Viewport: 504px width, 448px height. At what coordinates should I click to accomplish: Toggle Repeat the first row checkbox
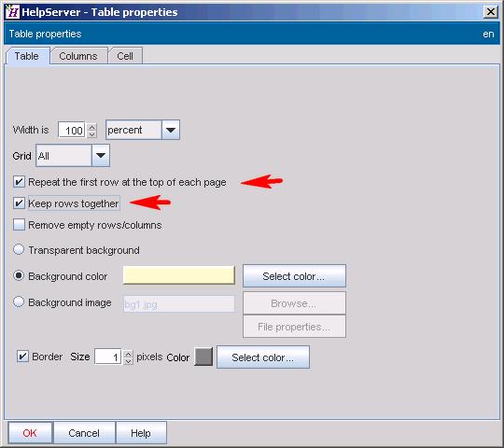point(19,182)
